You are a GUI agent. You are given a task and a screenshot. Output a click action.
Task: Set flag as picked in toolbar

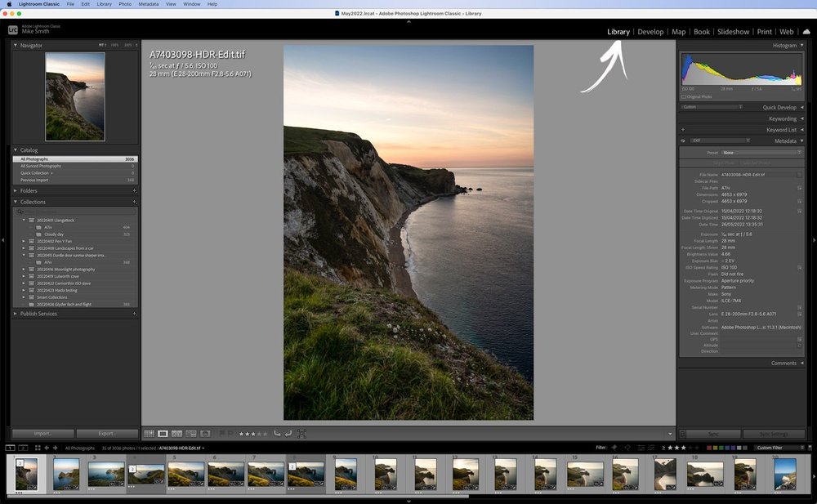click(x=221, y=433)
